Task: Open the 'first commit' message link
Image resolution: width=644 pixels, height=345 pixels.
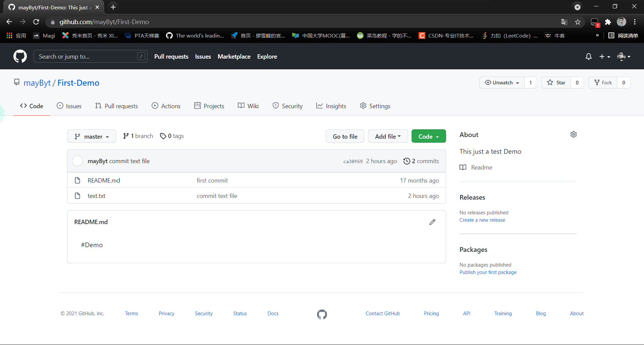Action: pos(212,181)
